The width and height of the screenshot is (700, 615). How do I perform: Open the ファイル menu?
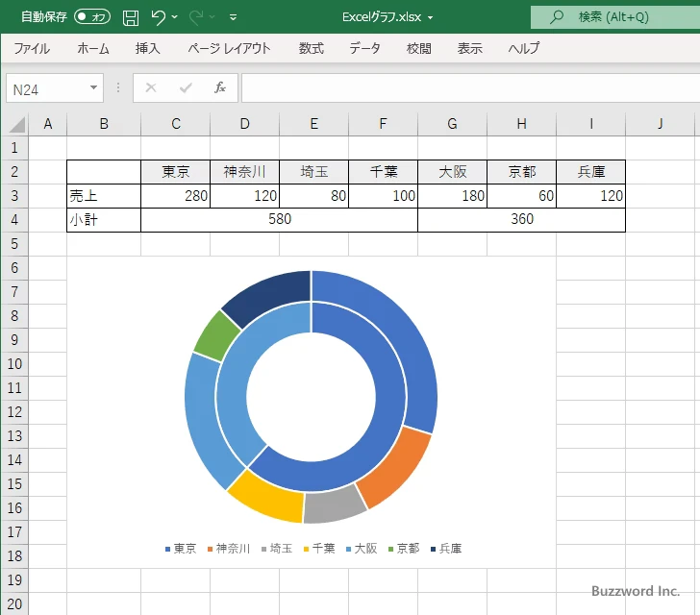pos(32,48)
